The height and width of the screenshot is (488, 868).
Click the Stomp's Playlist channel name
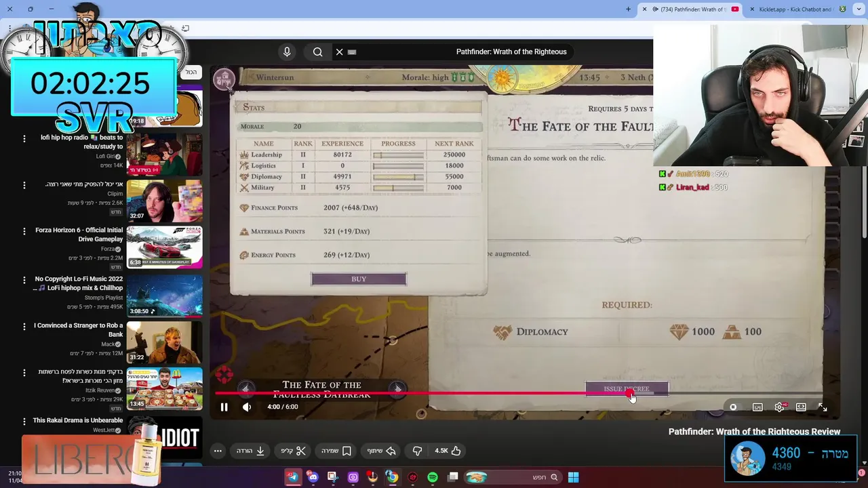pyautogui.click(x=104, y=298)
